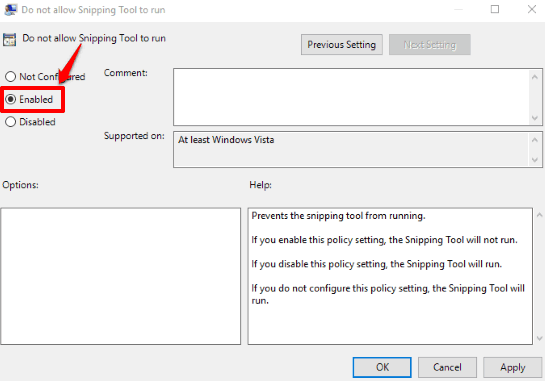
Task: Click the 'If you enable this policy setting' line
Action: coord(384,240)
